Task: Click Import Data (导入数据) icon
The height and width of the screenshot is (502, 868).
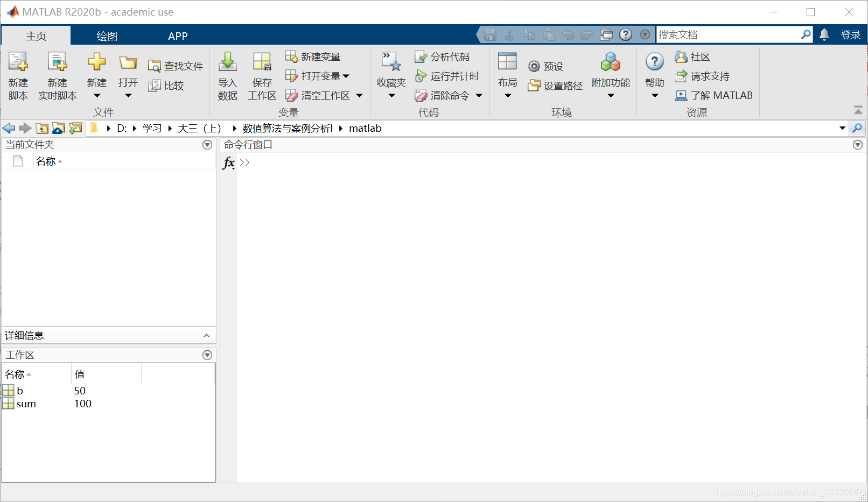Action: [x=228, y=62]
